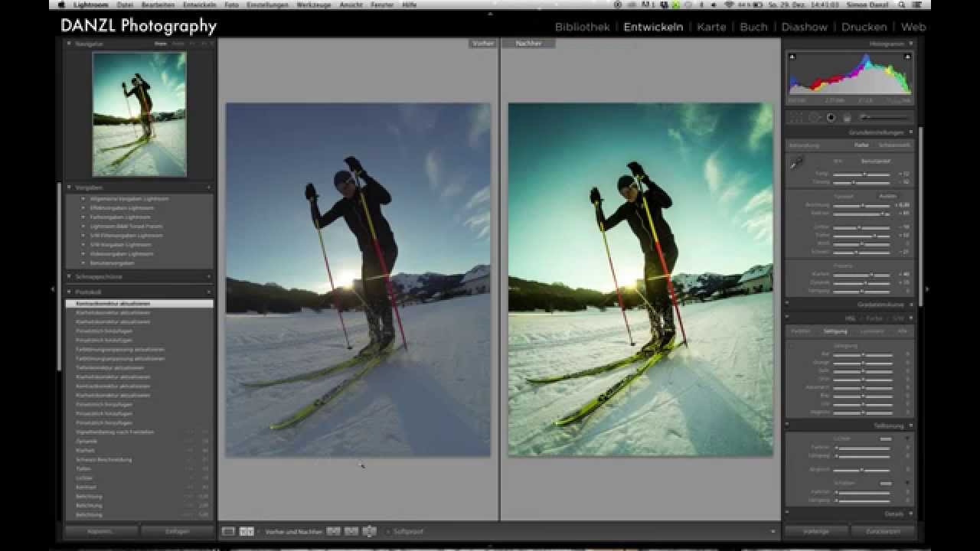
Task: Collapse the Navigator panel
Action: coord(70,44)
